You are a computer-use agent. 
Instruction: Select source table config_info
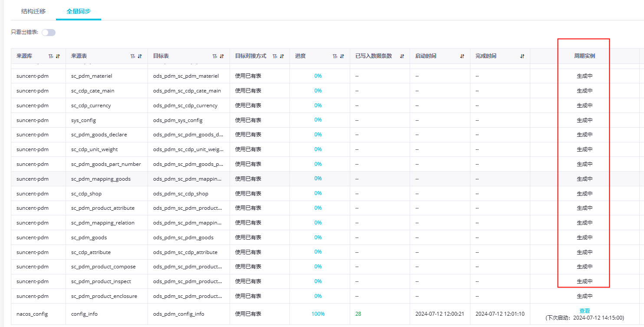[x=85, y=314]
